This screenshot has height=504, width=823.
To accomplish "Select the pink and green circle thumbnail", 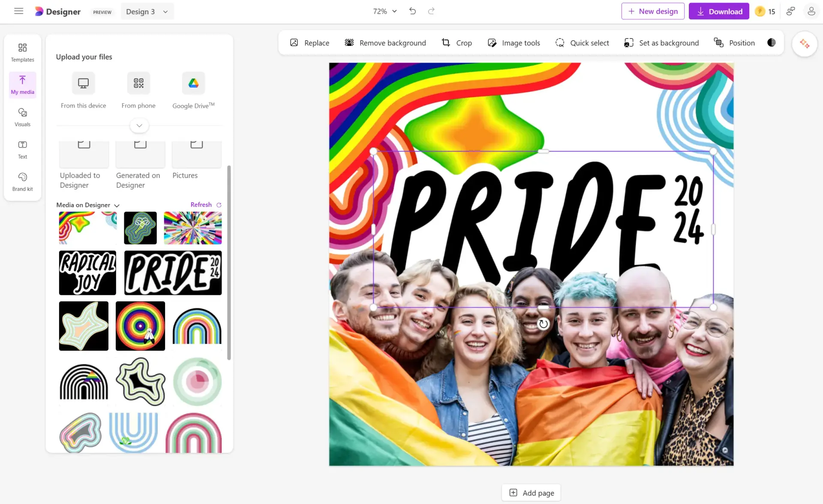I will click(x=197, y=381).
